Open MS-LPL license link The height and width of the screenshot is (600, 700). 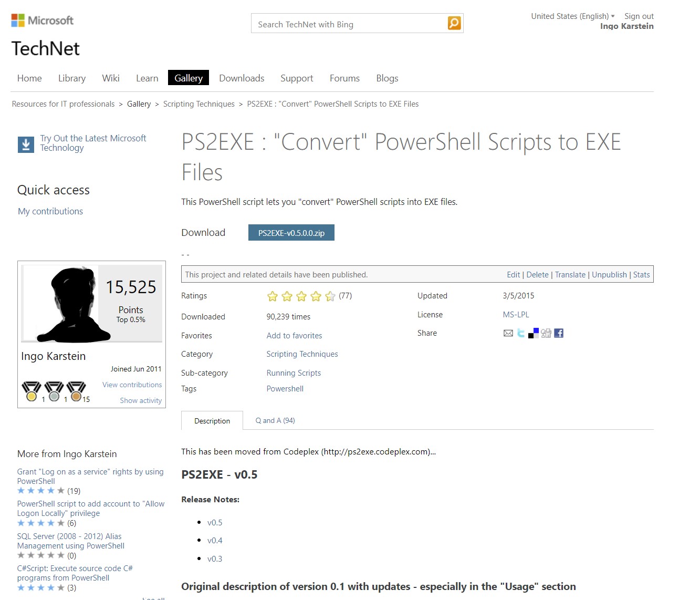516,315
